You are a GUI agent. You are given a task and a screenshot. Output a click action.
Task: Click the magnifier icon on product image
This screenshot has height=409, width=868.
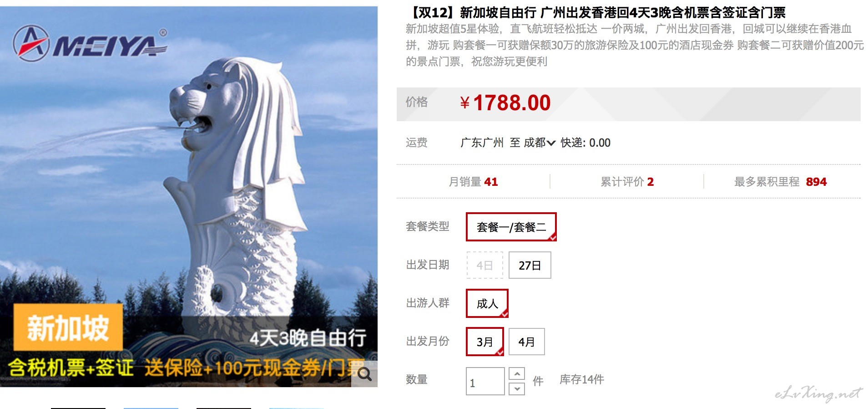pos(364,374)
